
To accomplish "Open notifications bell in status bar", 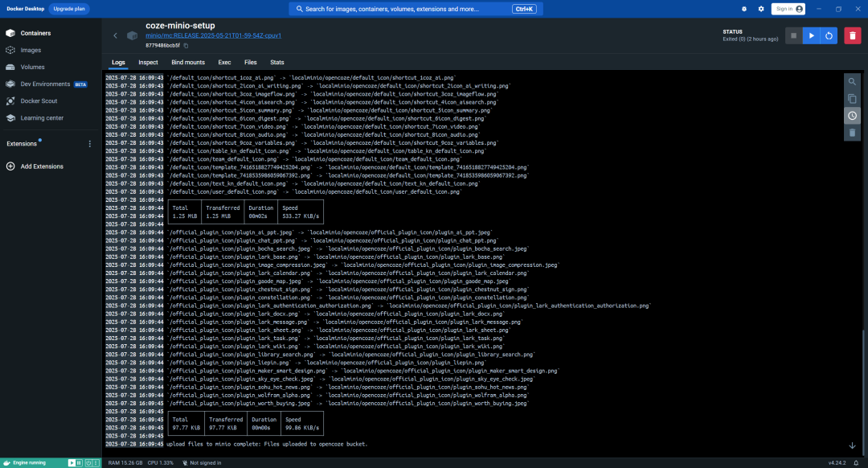I will (857, 463).
